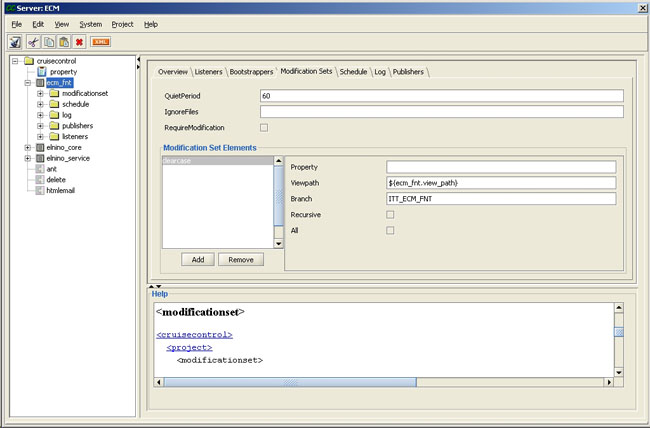
Task: Click help pane scroll right arrow
Action: (x=609, y=382)
